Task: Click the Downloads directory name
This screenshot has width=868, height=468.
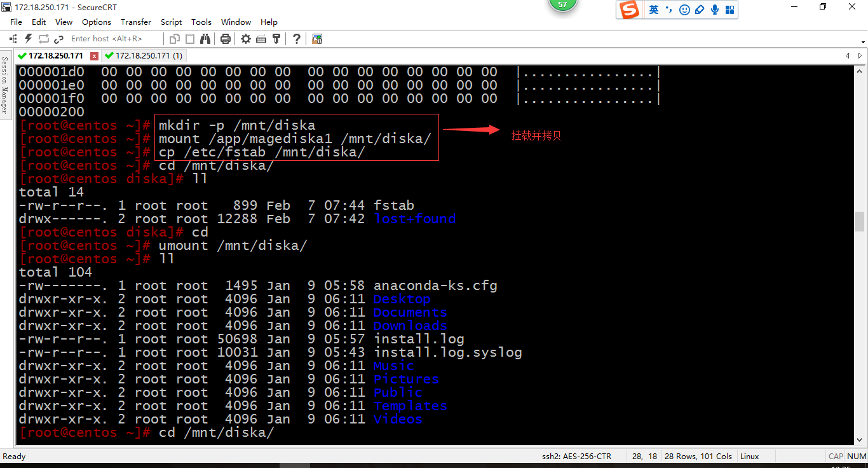Action: [410, 326]
